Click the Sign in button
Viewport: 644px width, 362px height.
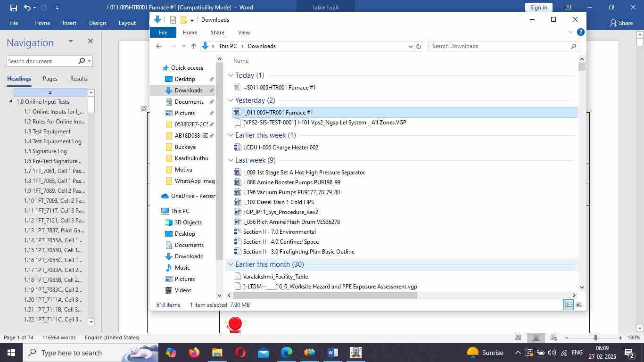(x=538, y=8)
